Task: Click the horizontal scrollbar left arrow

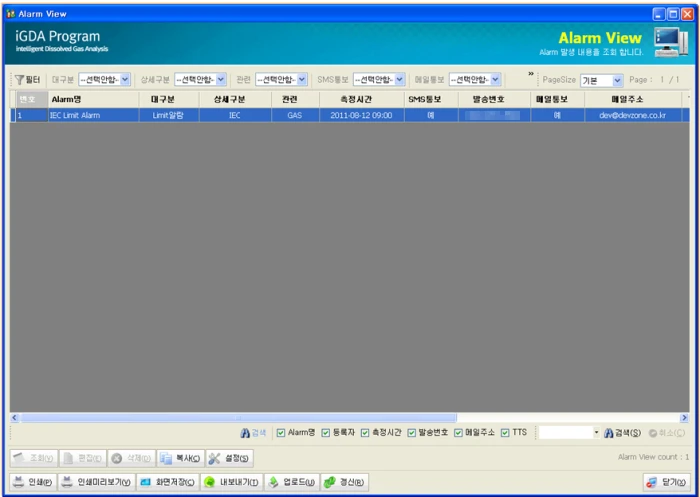Action: pos(14,418)
